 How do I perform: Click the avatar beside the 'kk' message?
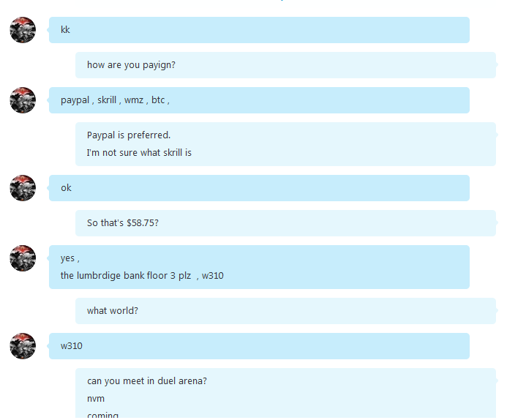(x=23, y=30)
